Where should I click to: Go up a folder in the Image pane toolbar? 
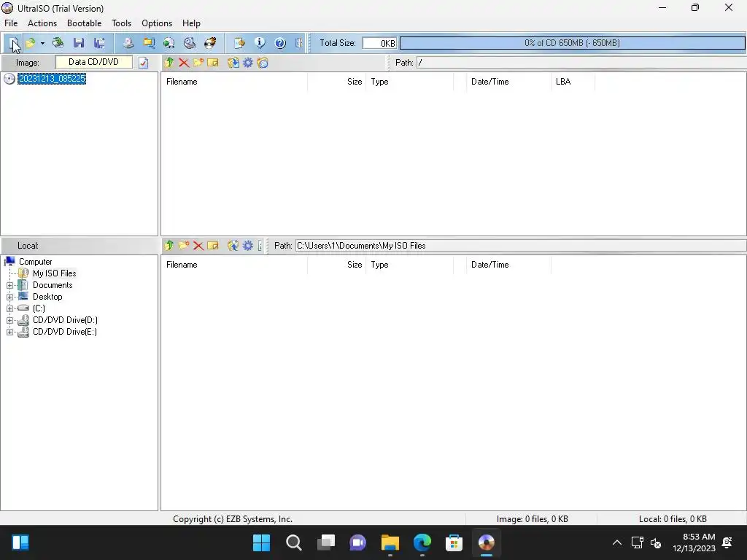(x=169, y=63)
